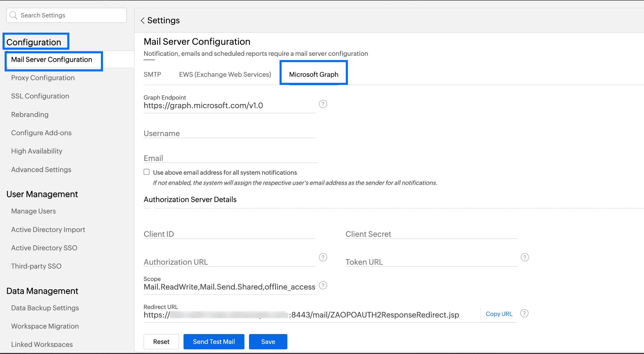Open Active Directory SSO settings
Screen dimensions: 644x354
click(x=44, y=248)
